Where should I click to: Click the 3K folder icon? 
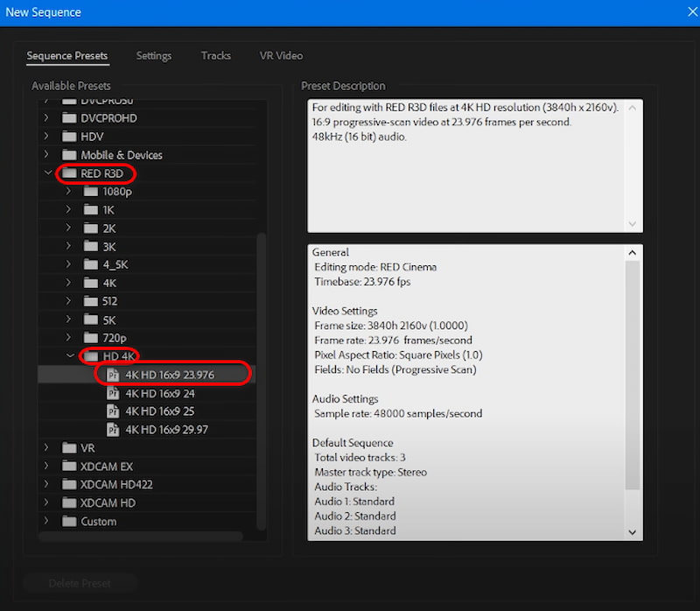point(91,246)
